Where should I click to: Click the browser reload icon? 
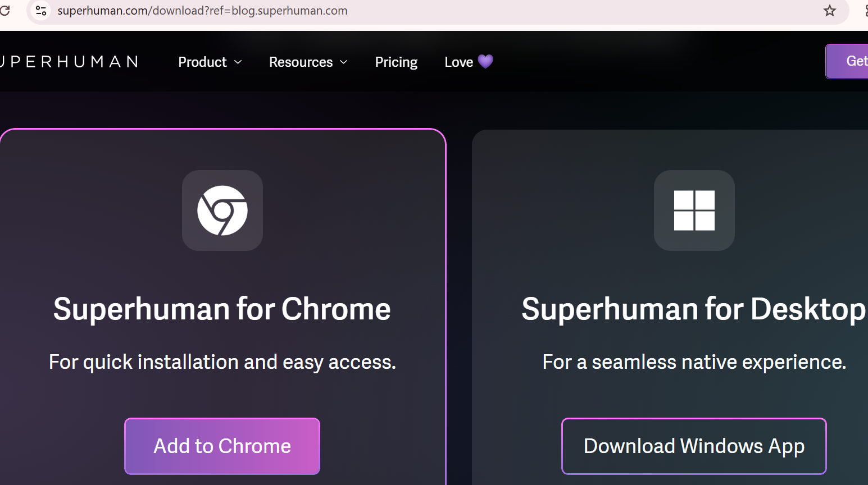(4, 10)
